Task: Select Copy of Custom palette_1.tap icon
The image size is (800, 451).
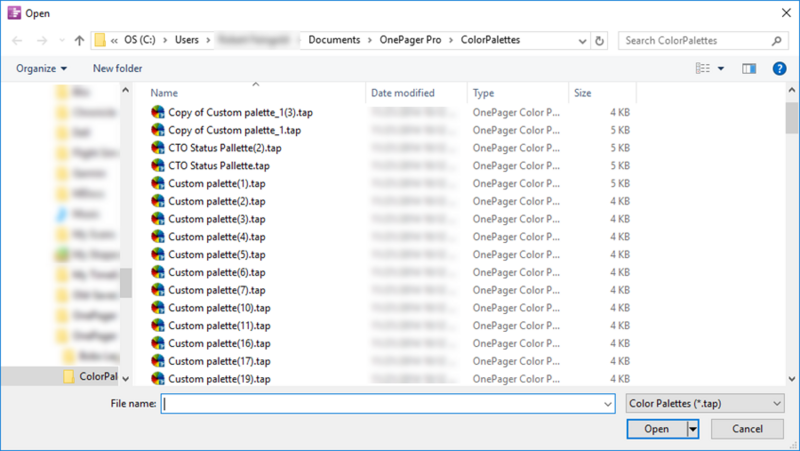Action: pos(158,130)
